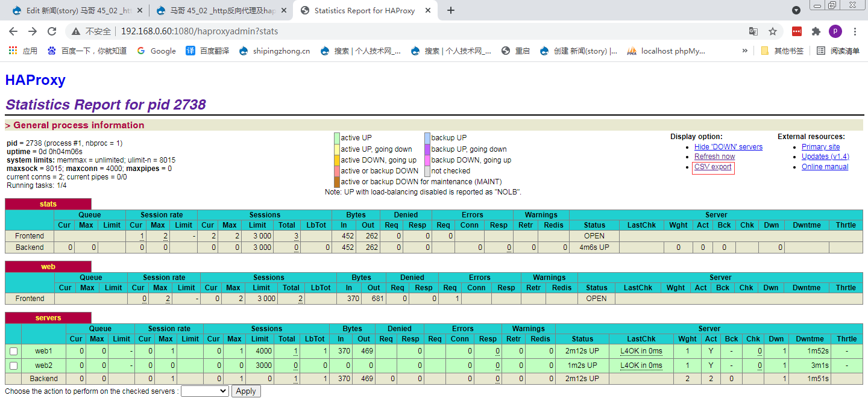Open the purple profile avatar

tap(835, 31)
